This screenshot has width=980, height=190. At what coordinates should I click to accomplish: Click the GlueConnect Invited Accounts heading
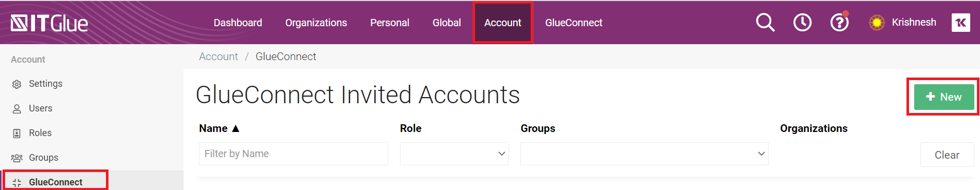tap(358, 95)
